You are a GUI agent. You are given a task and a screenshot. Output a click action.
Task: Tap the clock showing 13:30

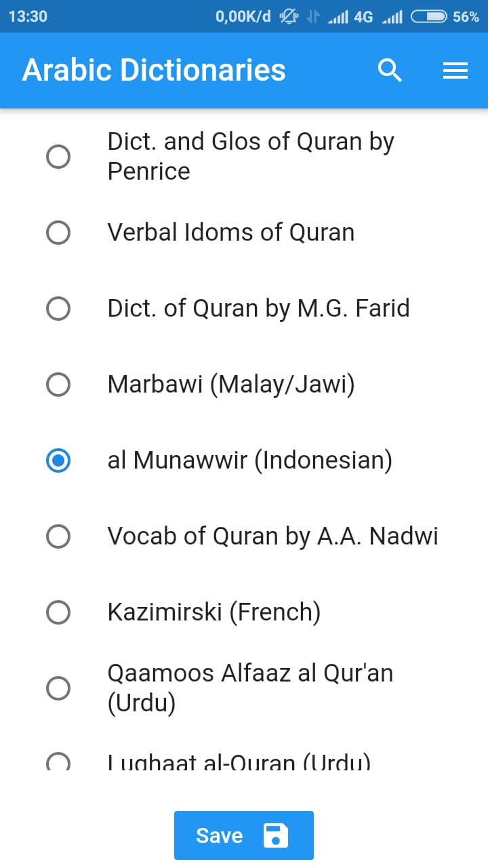click(x=28, y=16)
